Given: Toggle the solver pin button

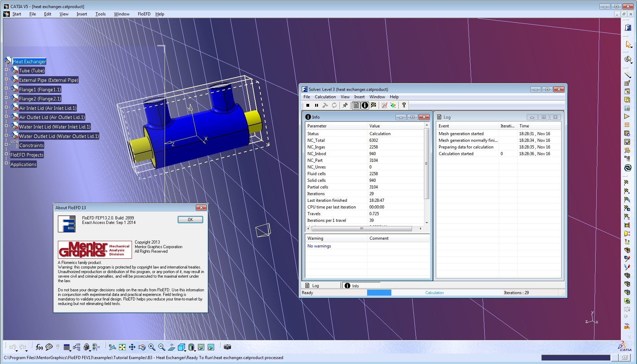Looking at the screenshot, I should coord(345,105).
